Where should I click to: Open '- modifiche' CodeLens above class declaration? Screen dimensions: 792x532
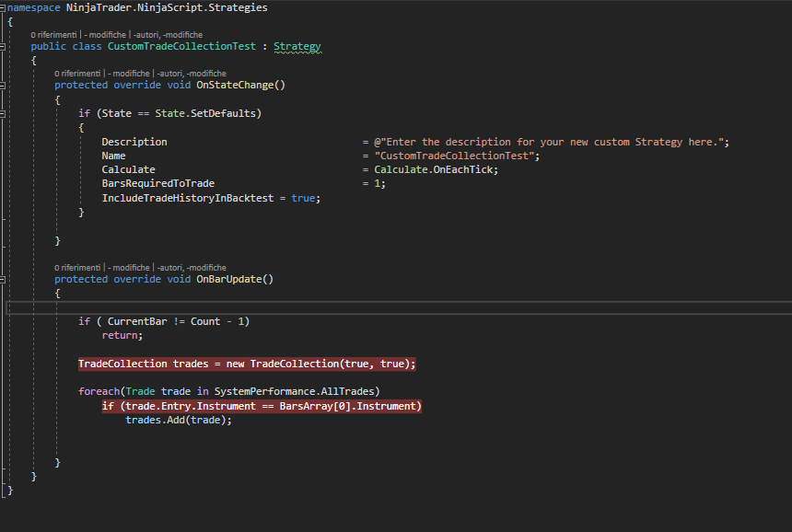pyautogui.click(x=105, y=35)
